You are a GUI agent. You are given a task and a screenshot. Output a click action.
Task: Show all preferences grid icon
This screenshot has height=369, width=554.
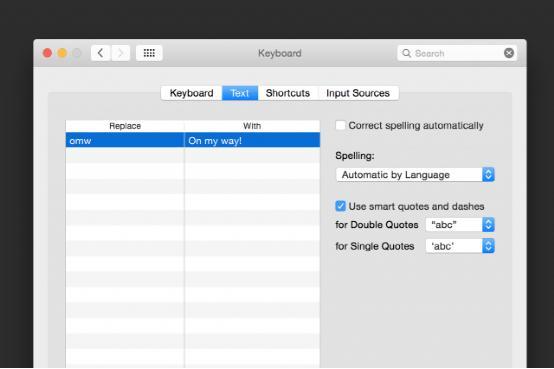[149, 53]
